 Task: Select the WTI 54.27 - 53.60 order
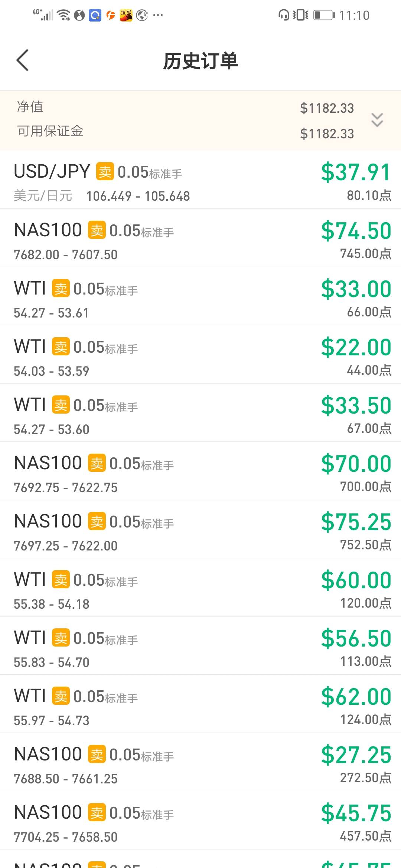(x=200, y=412)
